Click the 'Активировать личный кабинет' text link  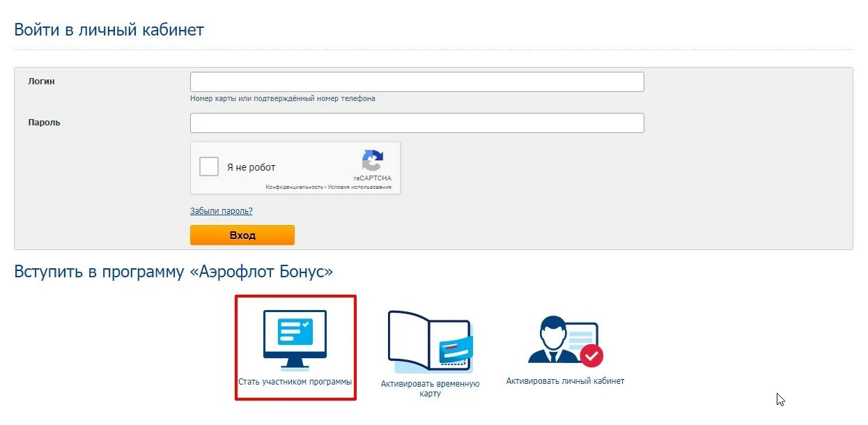(565, 381)
